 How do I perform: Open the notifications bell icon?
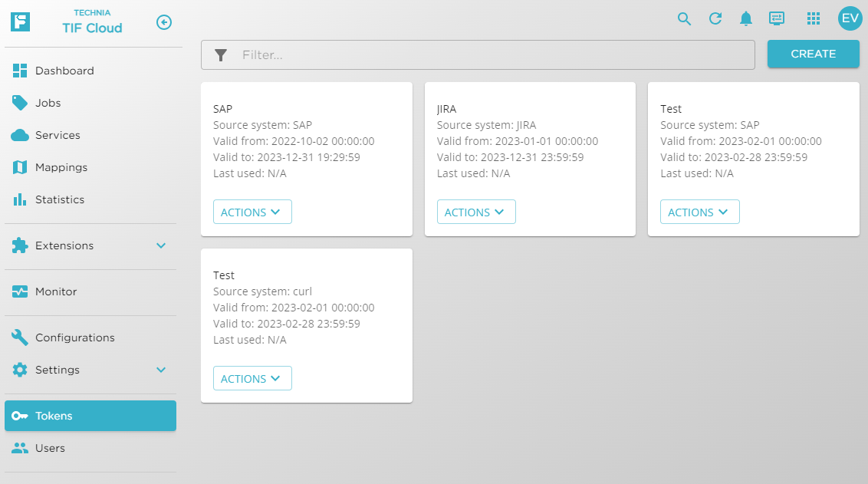tap(745, 18)
